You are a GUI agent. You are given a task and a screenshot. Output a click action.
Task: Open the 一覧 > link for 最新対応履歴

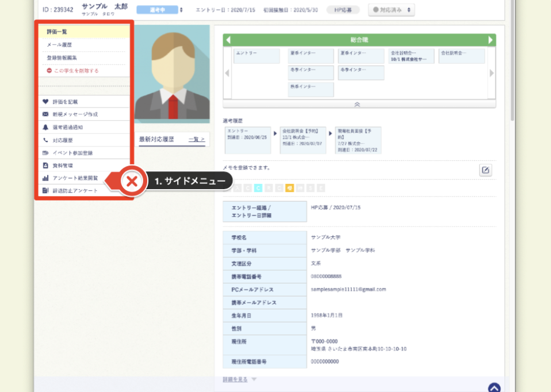point(196,139)
